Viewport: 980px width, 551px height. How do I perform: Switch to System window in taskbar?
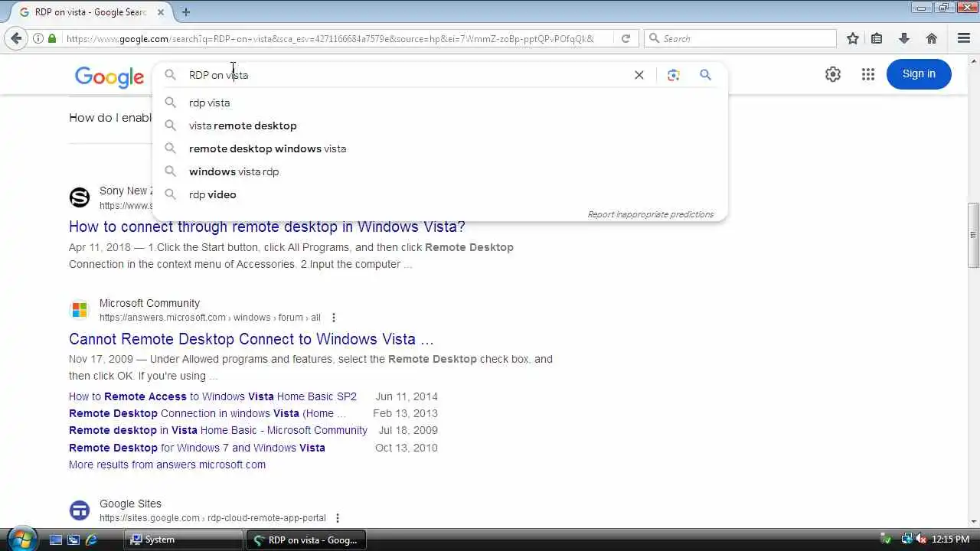coord(184,540)
